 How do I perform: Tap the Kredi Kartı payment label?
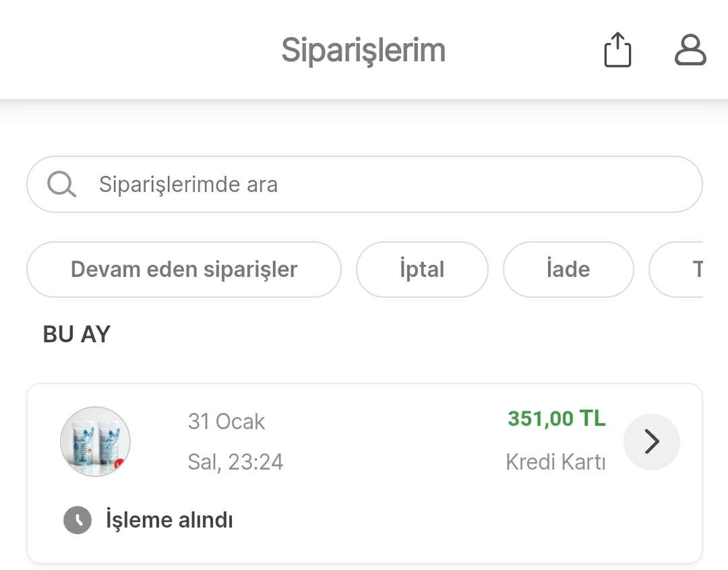555,462
